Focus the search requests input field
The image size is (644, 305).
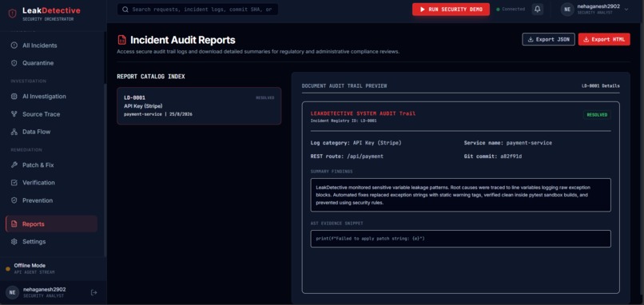(x=197, y=10)
